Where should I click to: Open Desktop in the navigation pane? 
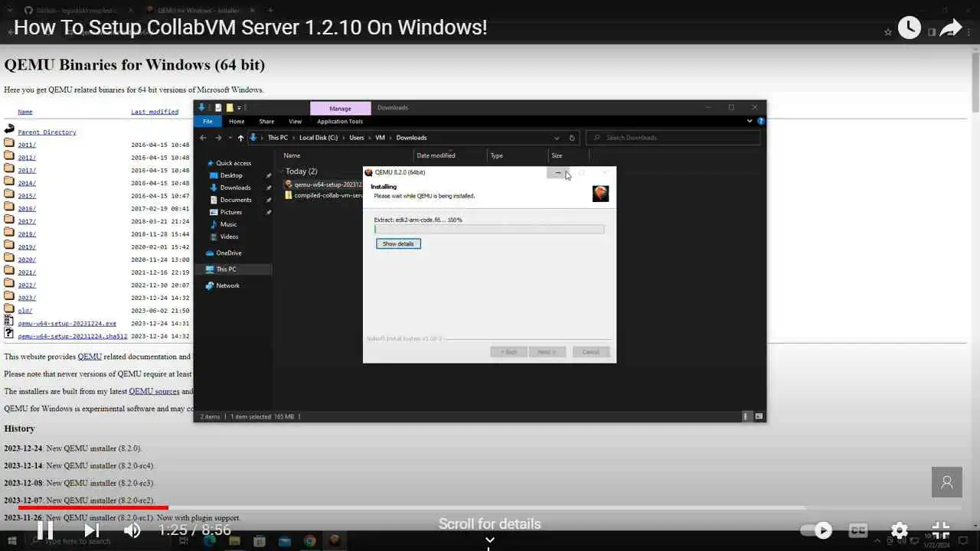231,175
